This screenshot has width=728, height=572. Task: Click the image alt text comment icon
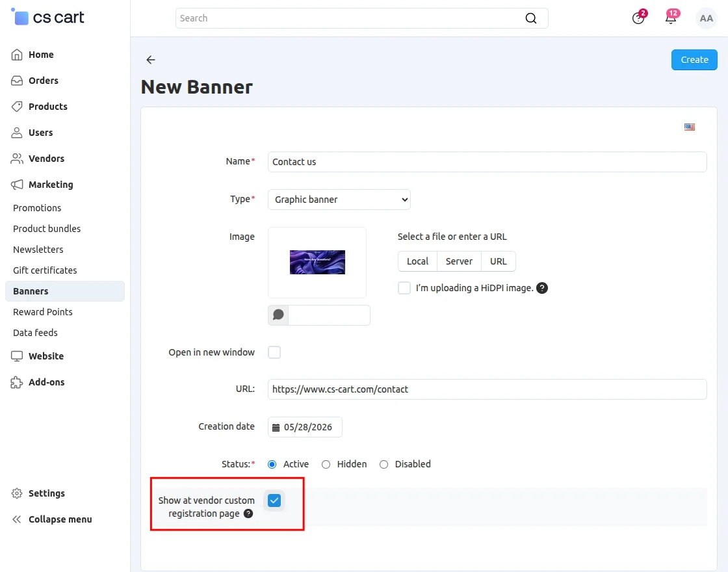(x=278, y=315)
